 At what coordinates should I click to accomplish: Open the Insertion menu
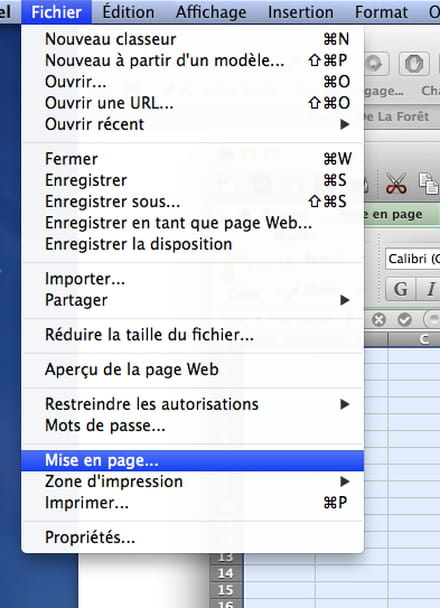click(x=300, y=12)
